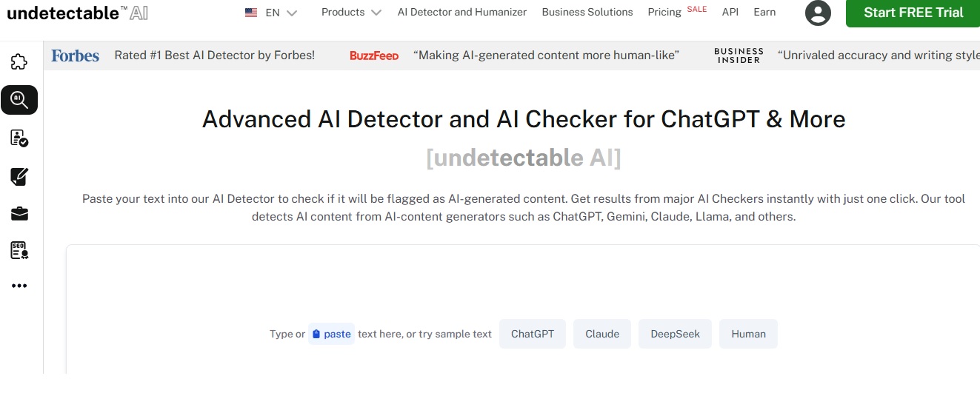This screenshot has height=393, width=980.
Task: Open the document check sidebar icon
Action: (19, 138)
